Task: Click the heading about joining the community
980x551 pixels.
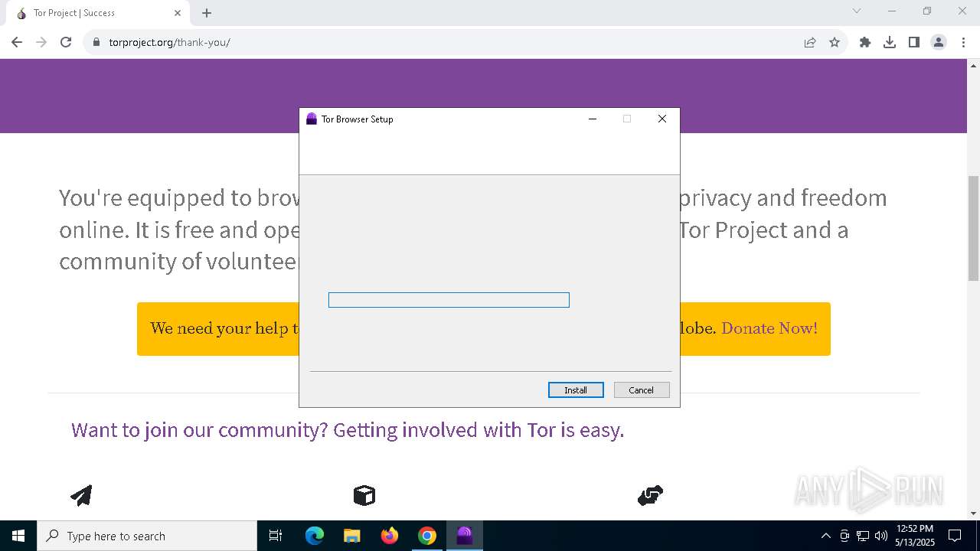Action: tap(348, 430)
